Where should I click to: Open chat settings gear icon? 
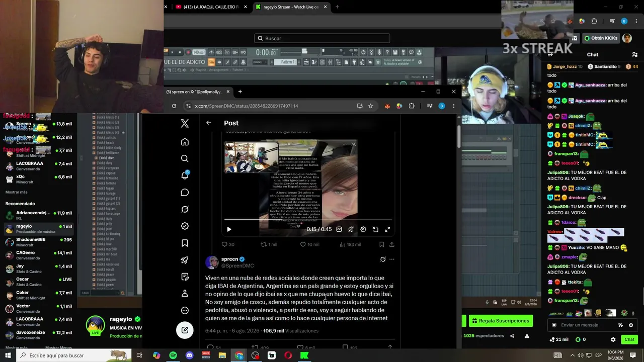pyautogui.click(x=613, y=339)
